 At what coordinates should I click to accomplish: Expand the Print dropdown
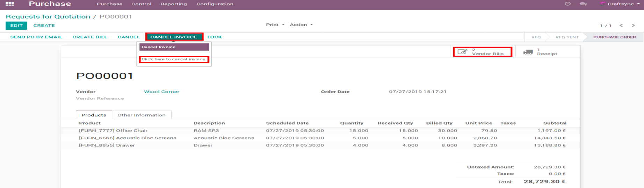click(275, 25)
